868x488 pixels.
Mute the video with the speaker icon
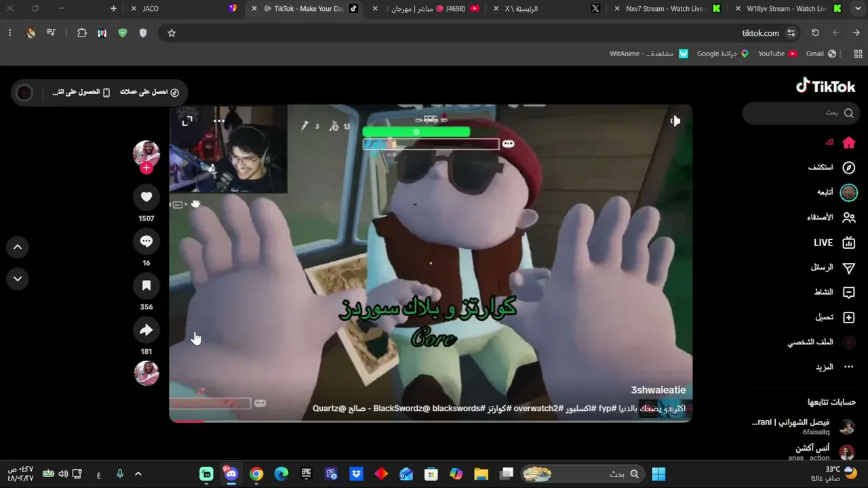(x=675, y=121)
